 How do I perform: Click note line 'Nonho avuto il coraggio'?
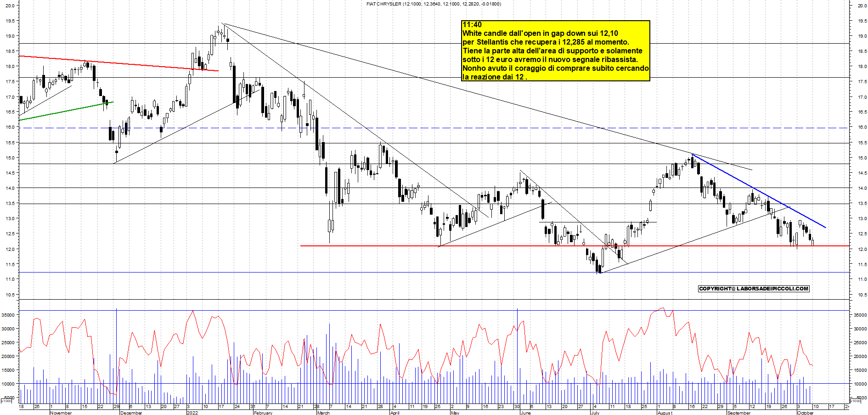point(556,68)
